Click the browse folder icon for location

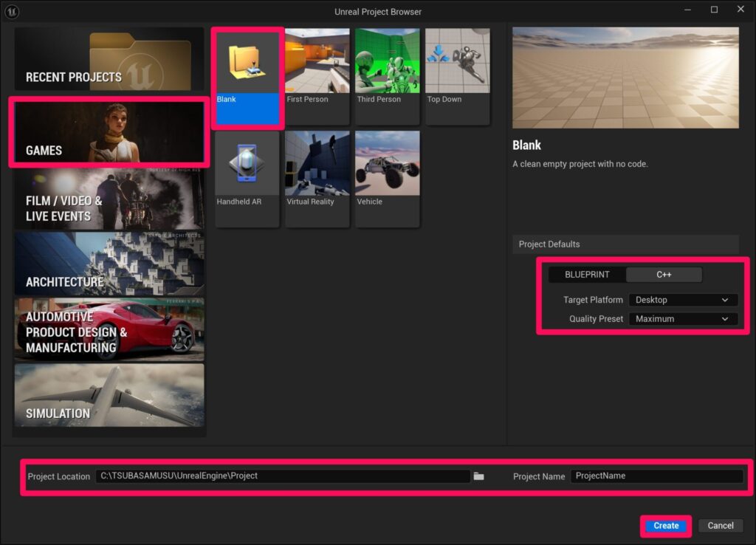(478, 476)
